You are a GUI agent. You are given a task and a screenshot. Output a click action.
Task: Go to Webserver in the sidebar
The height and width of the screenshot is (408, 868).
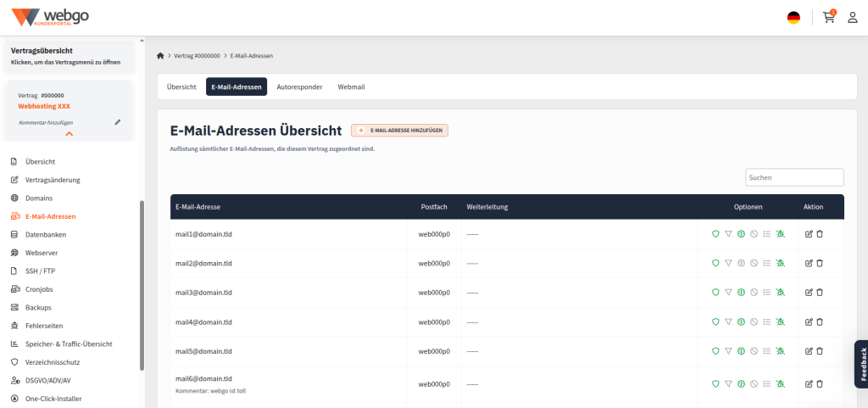click(x=42, y=253)
